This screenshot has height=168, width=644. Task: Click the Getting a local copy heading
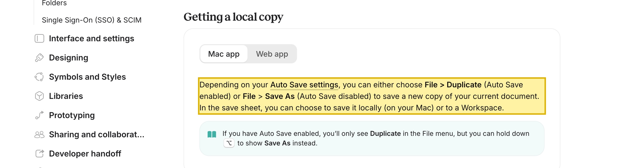(x=233, y=17)
